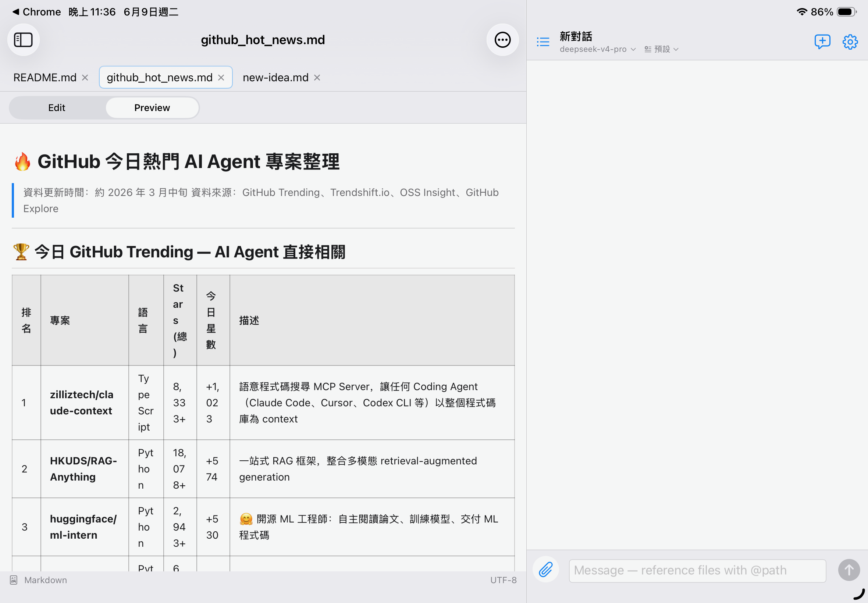This screenshot has height=603, width=868.
Task: Open the more options ellipsis menu
Action: [502, 40]
